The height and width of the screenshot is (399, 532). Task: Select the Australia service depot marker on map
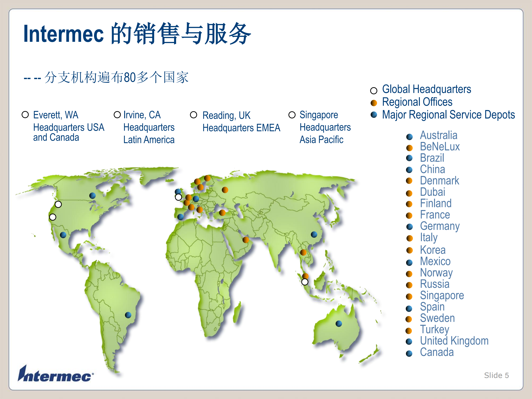(339, 323)
